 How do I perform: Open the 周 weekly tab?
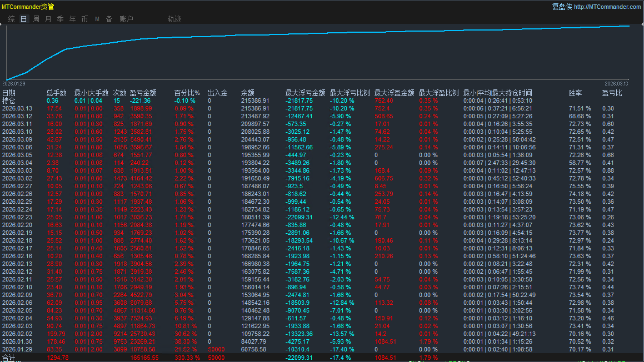coord(36,19)
